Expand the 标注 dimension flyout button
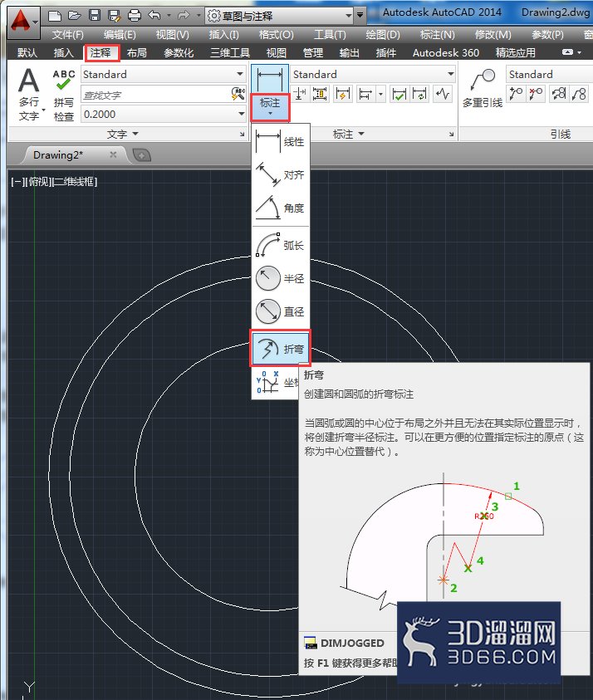Image resolution: width=593 pixels, height=700 pixels. tap(270, 107)
